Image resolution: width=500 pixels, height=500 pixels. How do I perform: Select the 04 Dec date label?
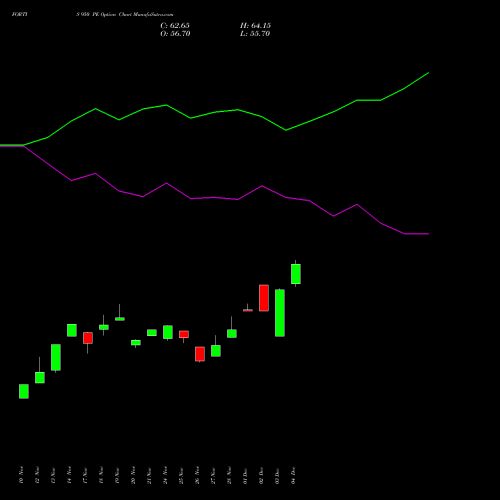(293, 475)
